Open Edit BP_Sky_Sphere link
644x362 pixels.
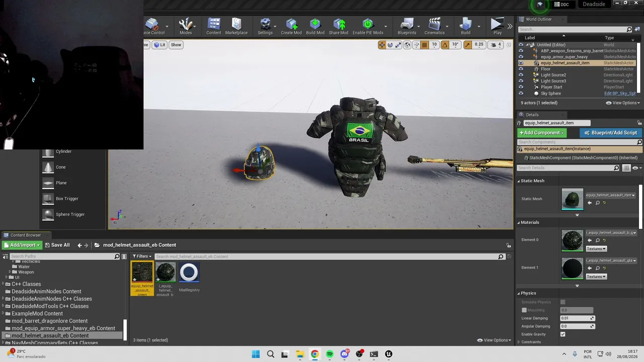620,94
